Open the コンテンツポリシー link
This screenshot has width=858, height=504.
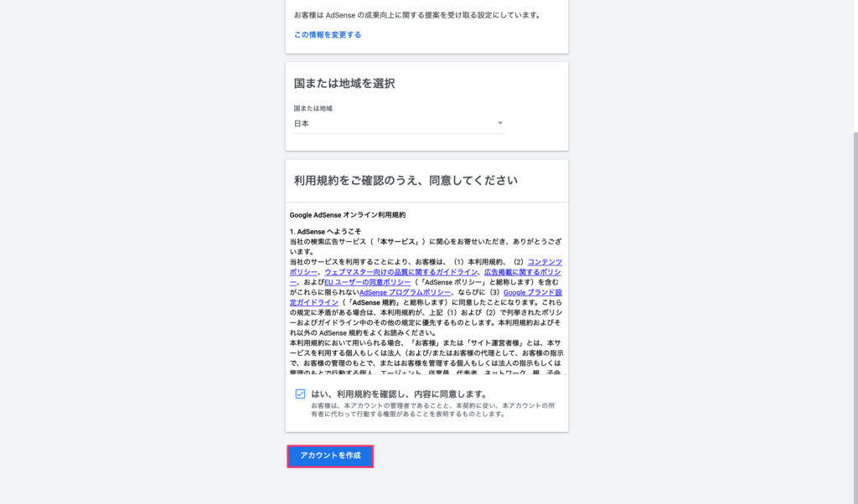(x=545, y=262)
